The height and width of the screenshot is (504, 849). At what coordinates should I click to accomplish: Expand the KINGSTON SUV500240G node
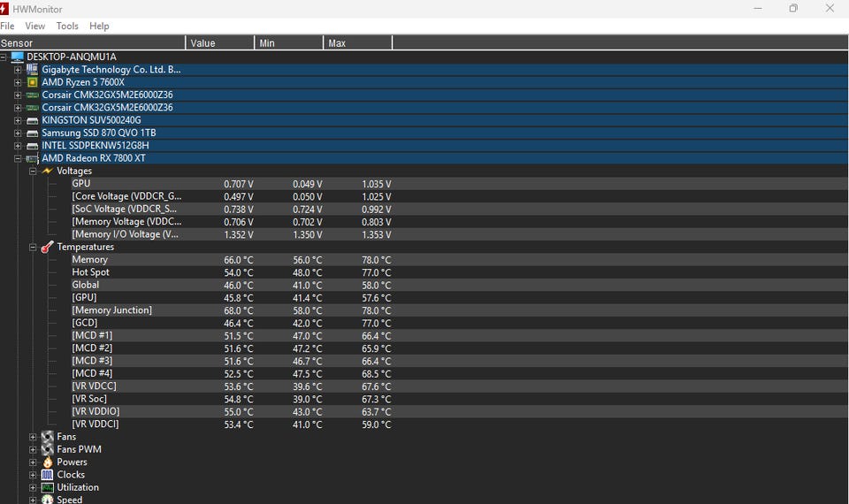pos(18,120)
